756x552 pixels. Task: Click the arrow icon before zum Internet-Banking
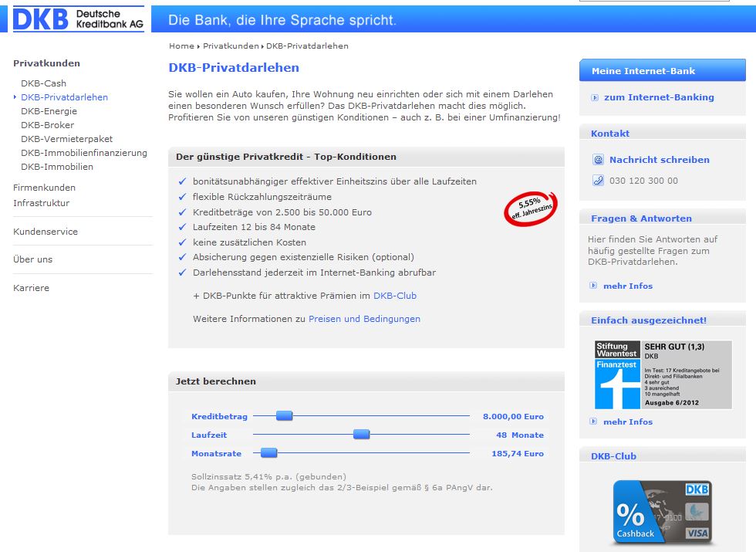[594, 98]
